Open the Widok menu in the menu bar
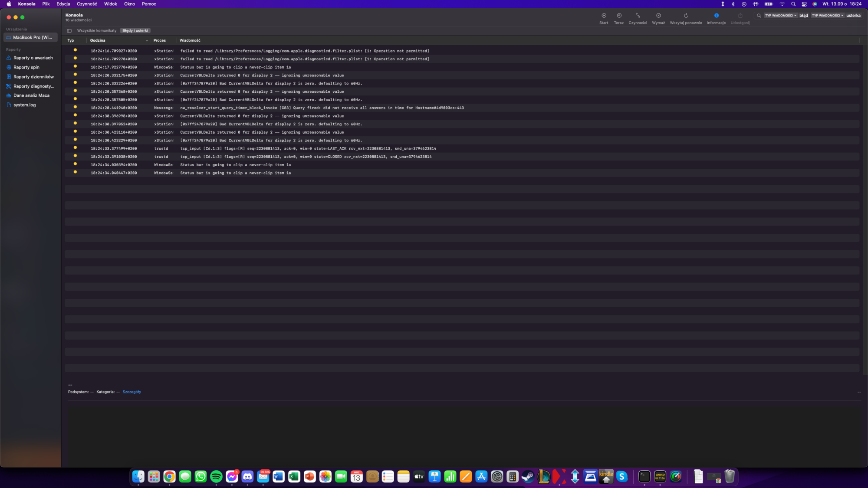Viewport: 868px width, 488px height. click(110, 4)
